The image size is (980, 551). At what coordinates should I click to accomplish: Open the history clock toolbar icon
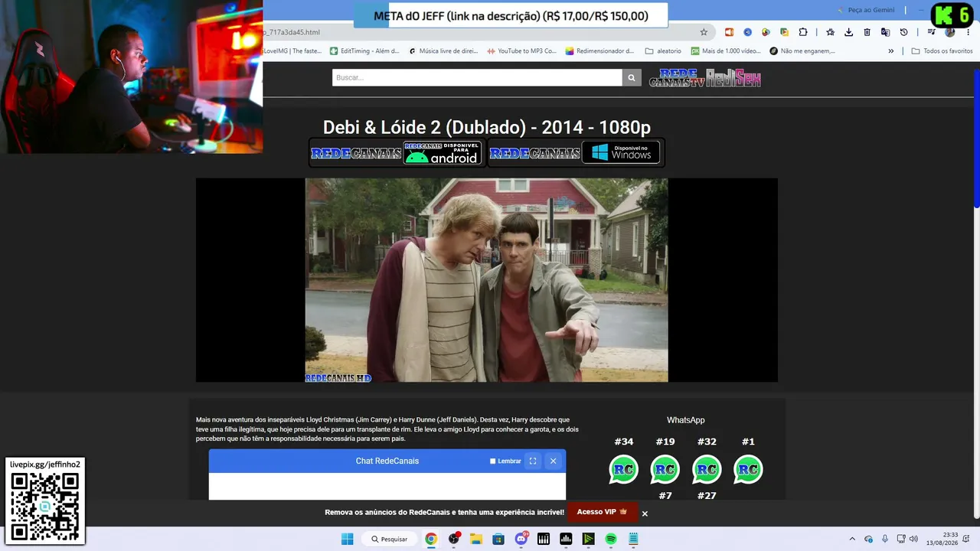tap(904, 32)
